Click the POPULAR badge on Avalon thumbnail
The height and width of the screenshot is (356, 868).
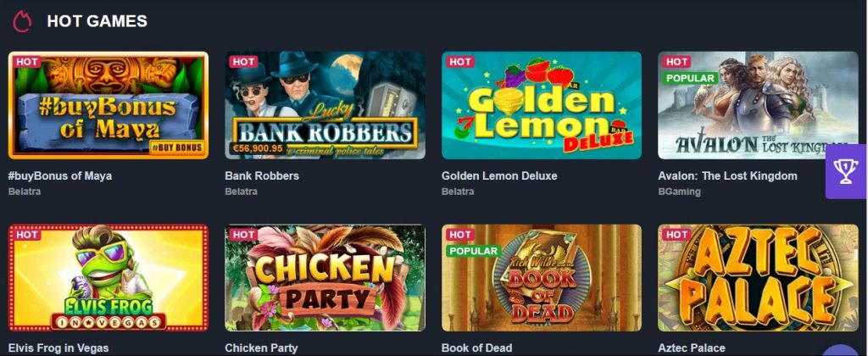[690, 78]
